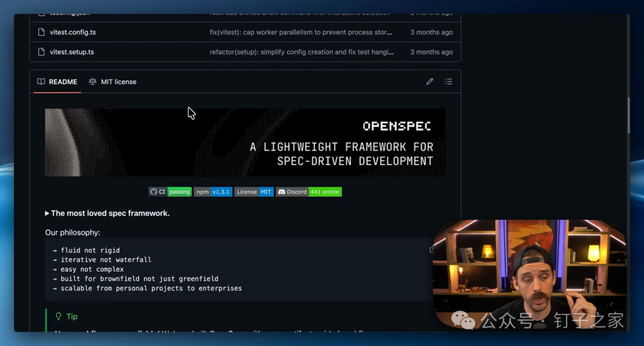The image size is (644, 346).
Task: Click the "iterative not waterfall" code line
Action: tap(102, 260)
